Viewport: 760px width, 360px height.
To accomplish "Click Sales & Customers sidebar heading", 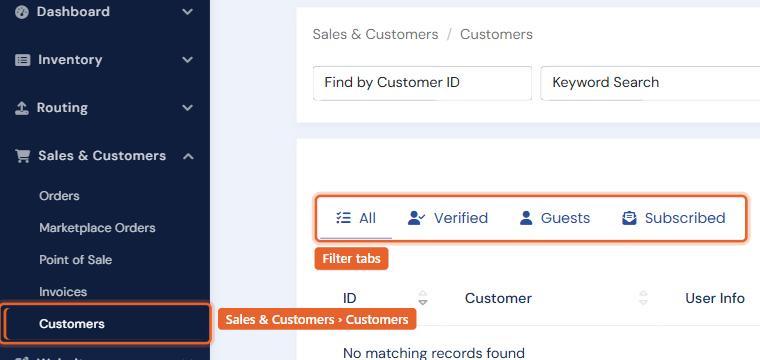I will coord(102,156).
